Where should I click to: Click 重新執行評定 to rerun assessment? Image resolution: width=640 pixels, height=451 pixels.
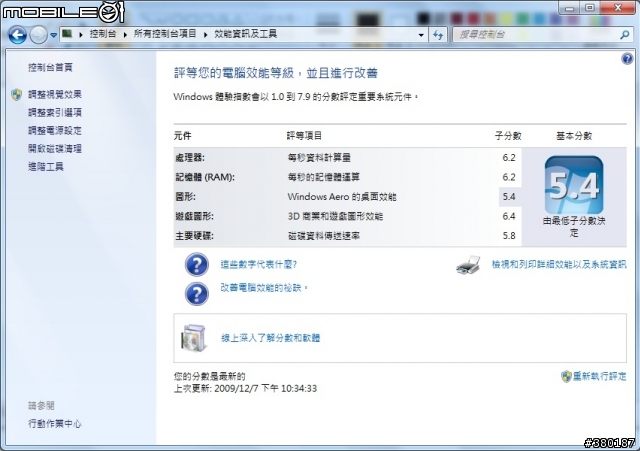(600, 376)
